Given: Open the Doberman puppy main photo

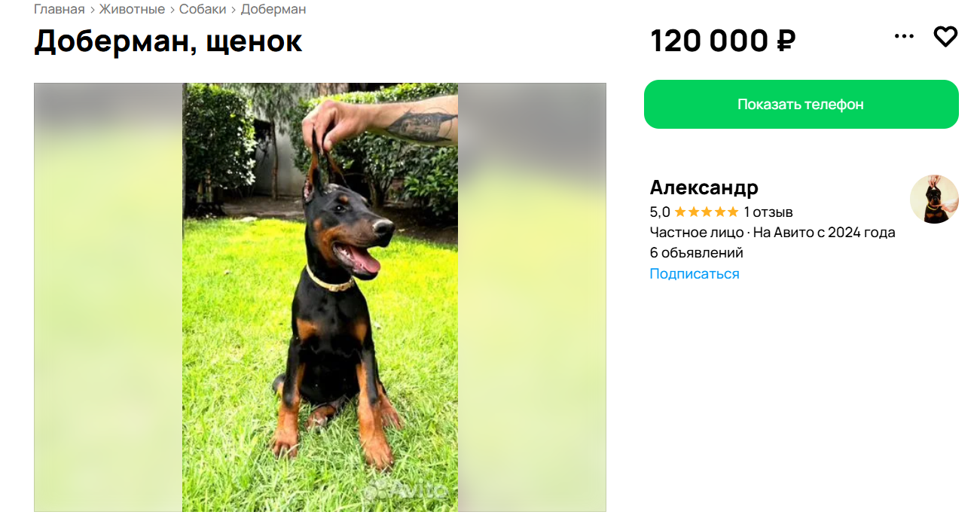Looking at the screenshot, I should [x=320, y=297].
